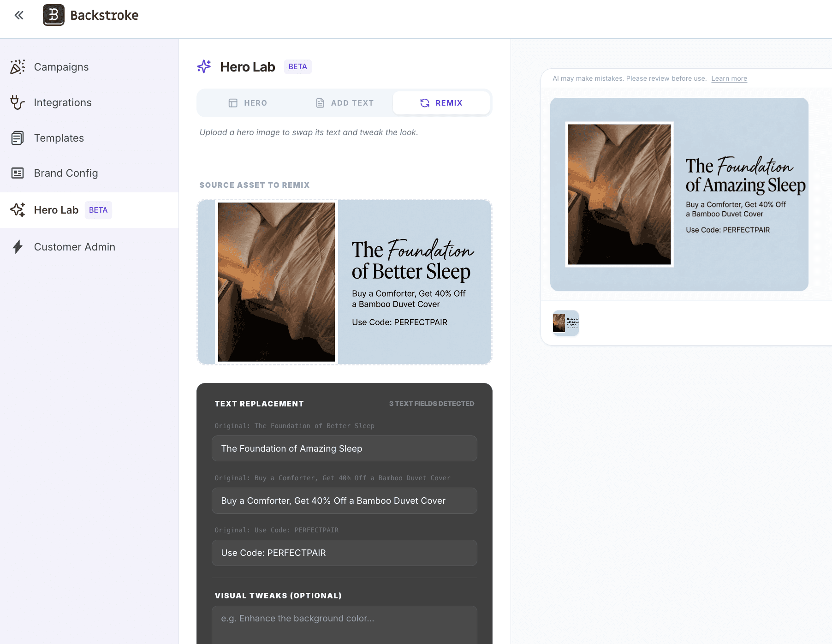
Task: Click the Campaigns party popper icon
Action: coord(18,67)
